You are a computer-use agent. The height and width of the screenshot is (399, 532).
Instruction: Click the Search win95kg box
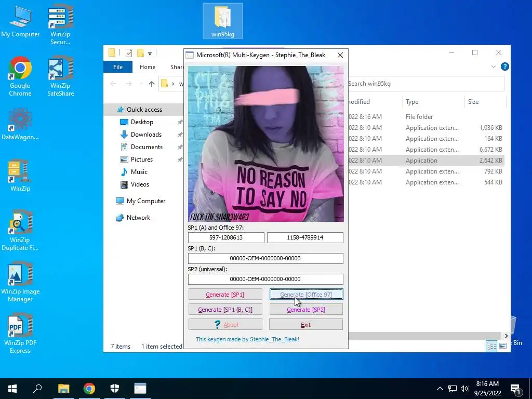(426, 84)
